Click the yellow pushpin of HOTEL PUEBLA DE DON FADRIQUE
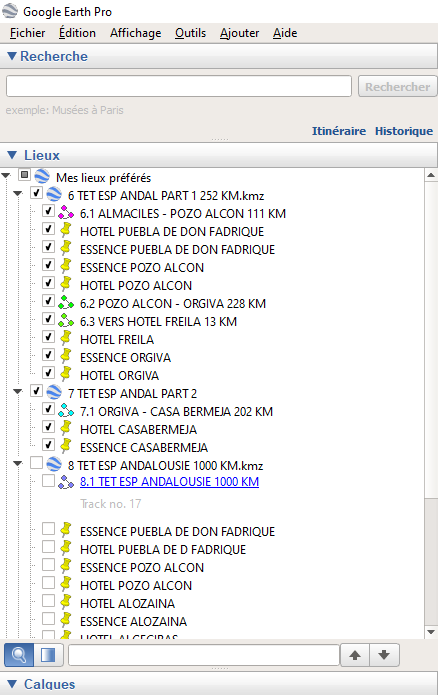 [66, 230]
